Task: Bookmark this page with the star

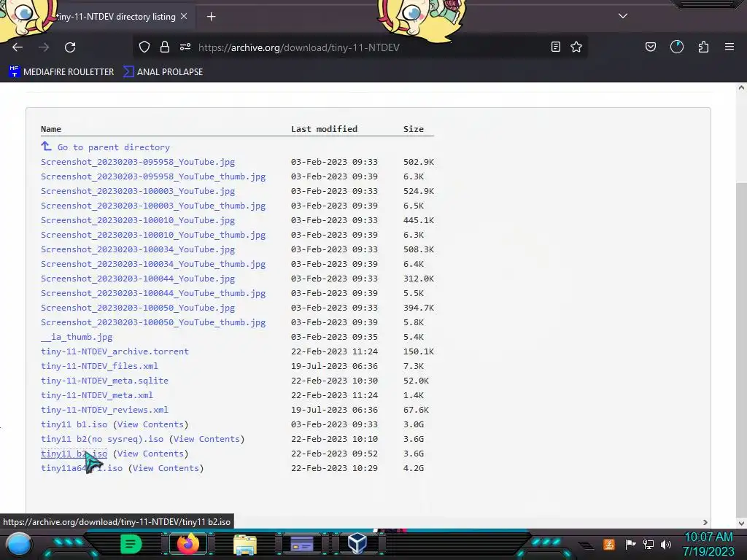Action: point(576,47)
